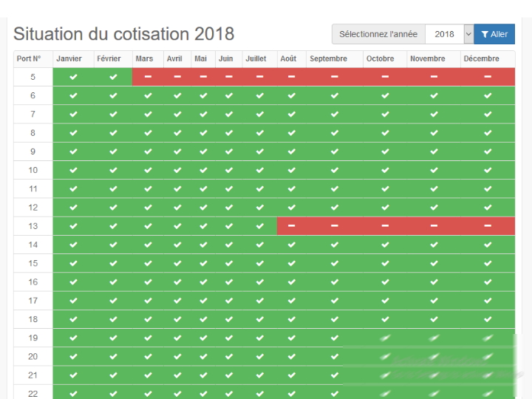Screen dimensions: 532x399
Task: Click the Mars minus icon for port 5
Action: pyautogui.click(x=148, y=77)
